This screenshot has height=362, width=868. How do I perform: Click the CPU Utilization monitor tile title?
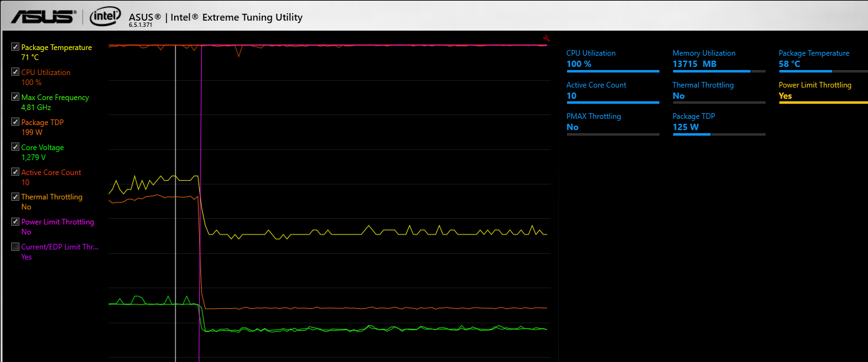point(591,53)
